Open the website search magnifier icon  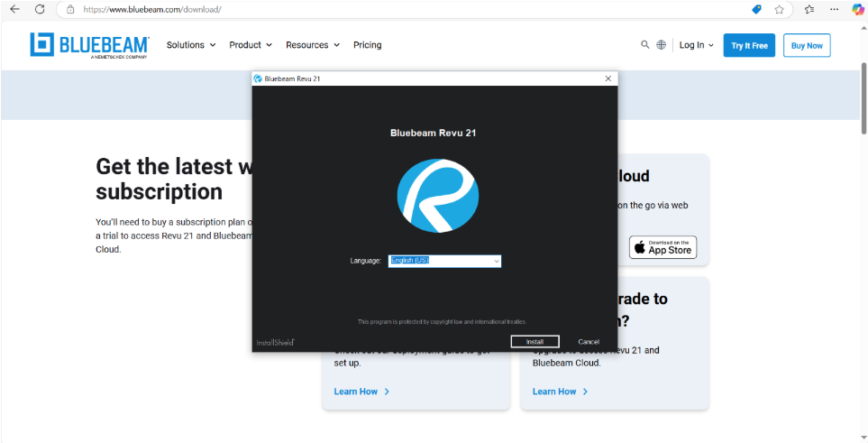tap(644, 45)
